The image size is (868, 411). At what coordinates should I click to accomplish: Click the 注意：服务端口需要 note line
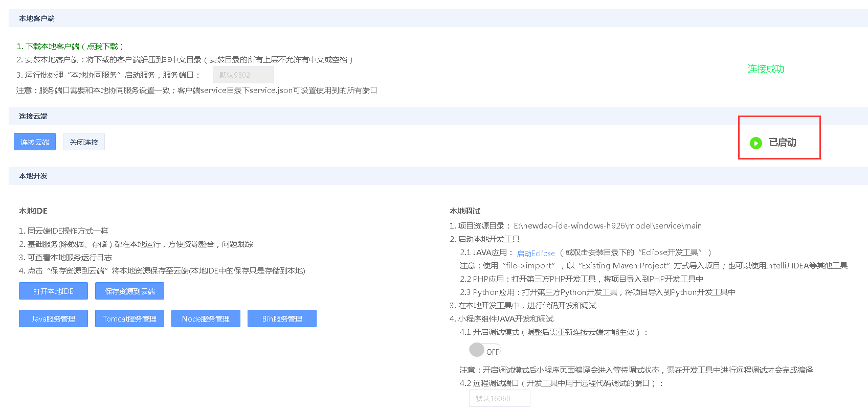tap(196, 90)
